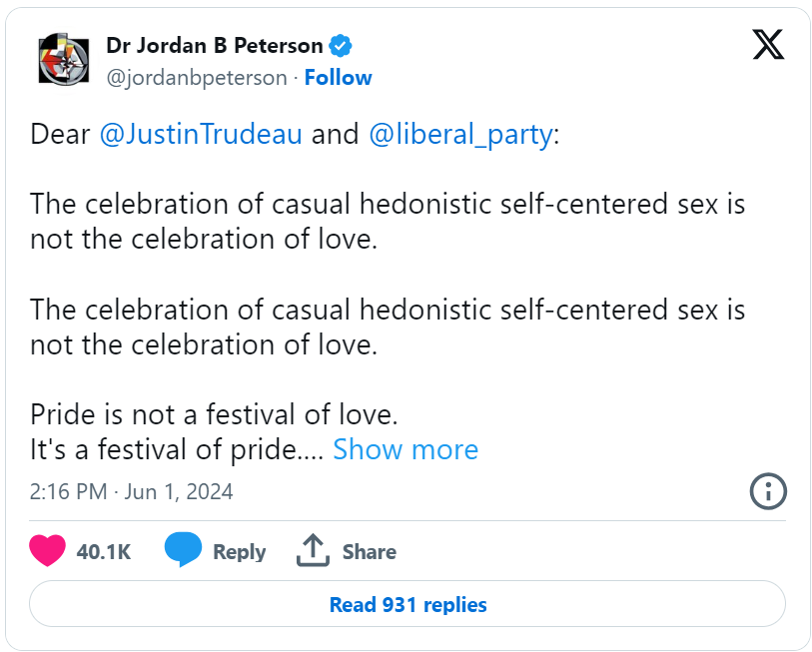Image resolution: width=812 pixels, height=652 pixels.
Task: Click the Read 931 replies button
Action: click(407, 604)
